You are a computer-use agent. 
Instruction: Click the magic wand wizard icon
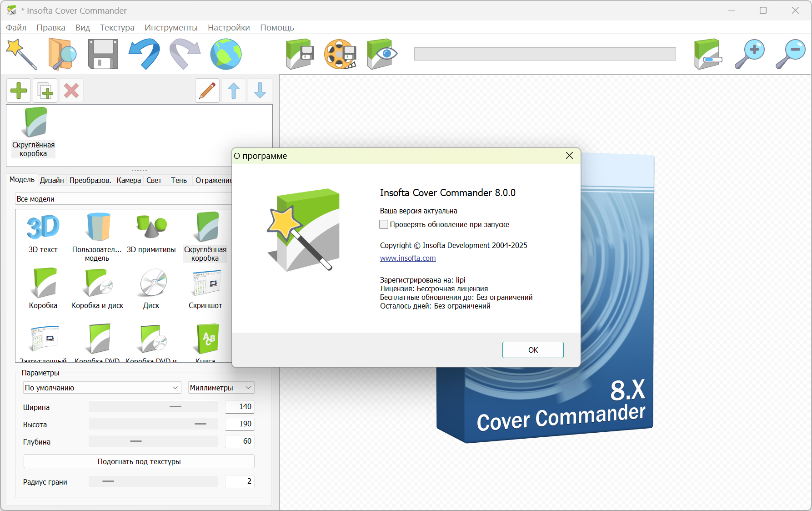click(21, 54)
